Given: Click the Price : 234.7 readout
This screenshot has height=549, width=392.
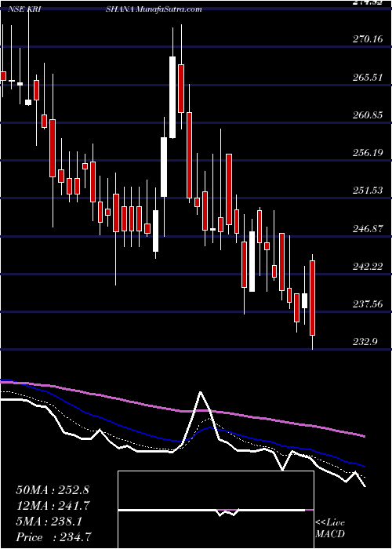Looking at the screenshot, I should point(56,537).
